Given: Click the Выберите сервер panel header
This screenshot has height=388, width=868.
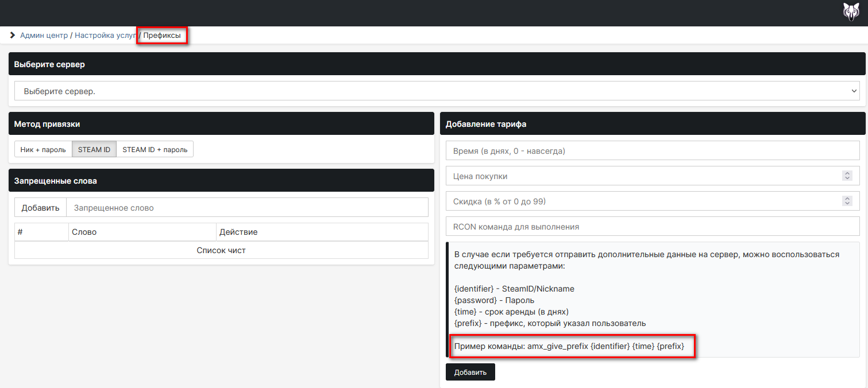Looking at the screenshot, I should coord(437,64).
